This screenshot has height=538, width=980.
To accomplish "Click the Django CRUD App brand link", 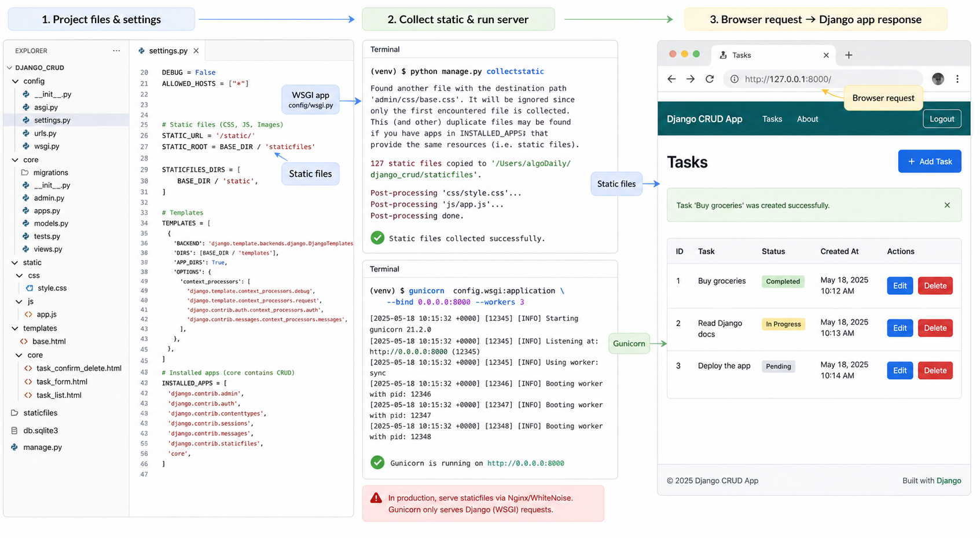I will [704, 119].
